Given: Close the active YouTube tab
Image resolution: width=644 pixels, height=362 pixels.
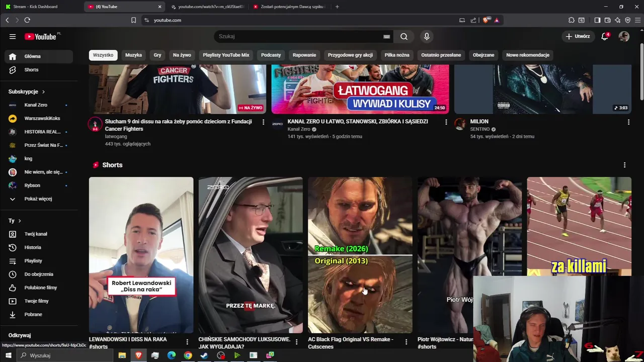Looking at the screenshot, I should coord(159,7).
